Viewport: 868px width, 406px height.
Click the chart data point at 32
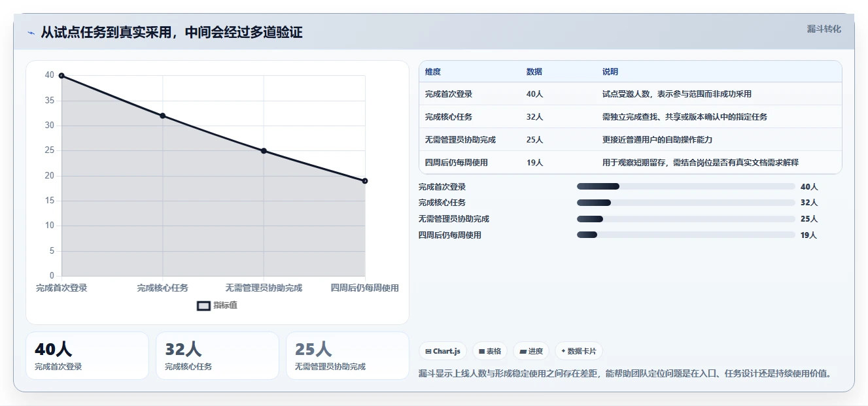pyautogui.click(x=163, y=116)
